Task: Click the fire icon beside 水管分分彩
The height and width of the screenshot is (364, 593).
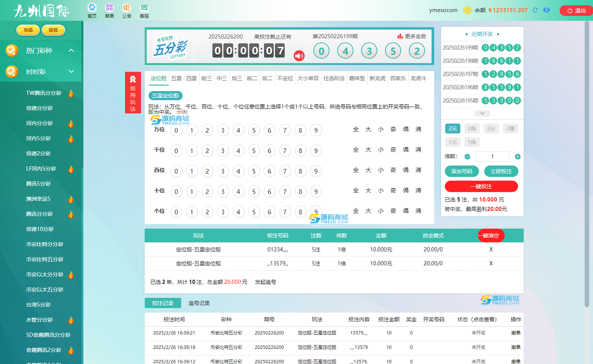Action: [x=71, y=320]
